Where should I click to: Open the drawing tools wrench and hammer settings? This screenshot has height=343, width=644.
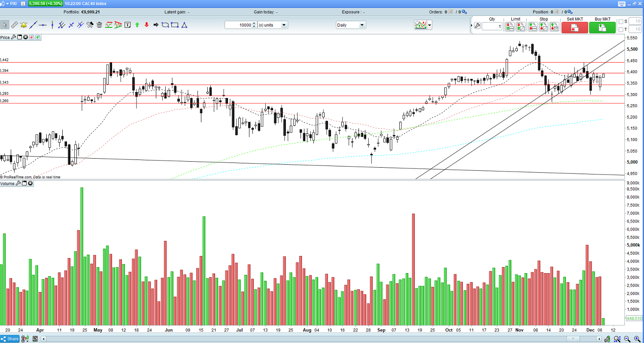pos(90,25)
